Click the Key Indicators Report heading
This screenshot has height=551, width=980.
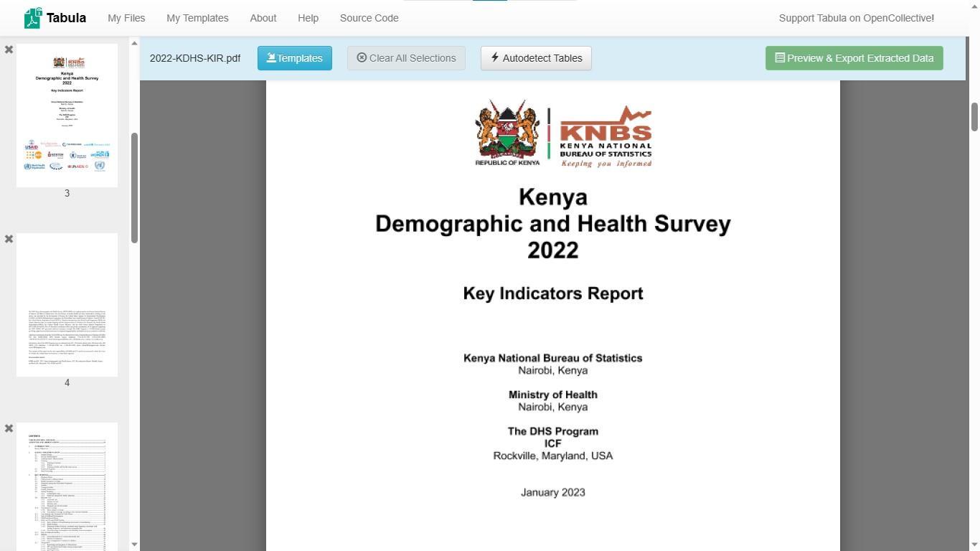pos(553,293)
